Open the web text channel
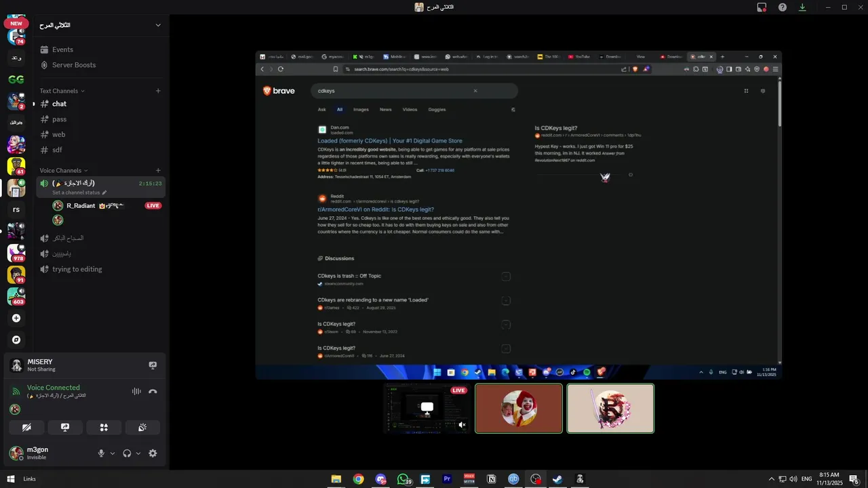Image resolution: width=868 pixels, height=488 pixels. pyautogui.click(x=100, y=135)
